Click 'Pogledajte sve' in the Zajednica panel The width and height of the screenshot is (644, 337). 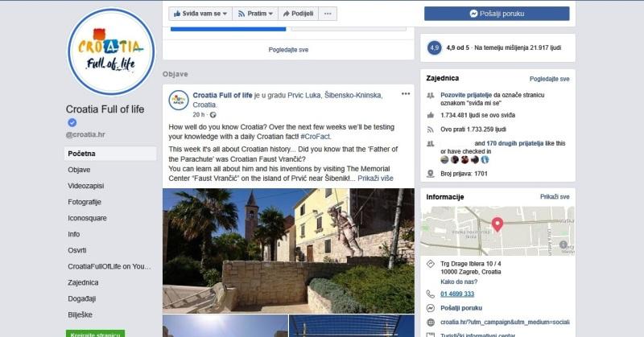click(x=549, y=79)
